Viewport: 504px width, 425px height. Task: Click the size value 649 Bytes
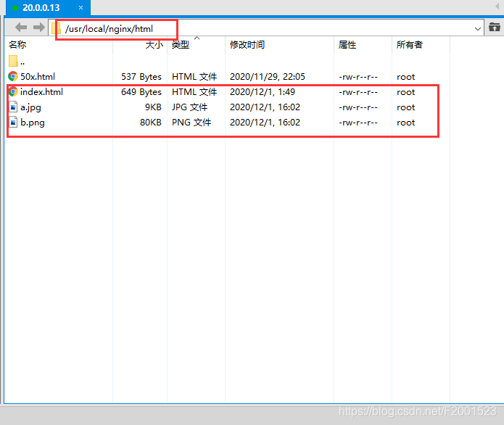141,92
